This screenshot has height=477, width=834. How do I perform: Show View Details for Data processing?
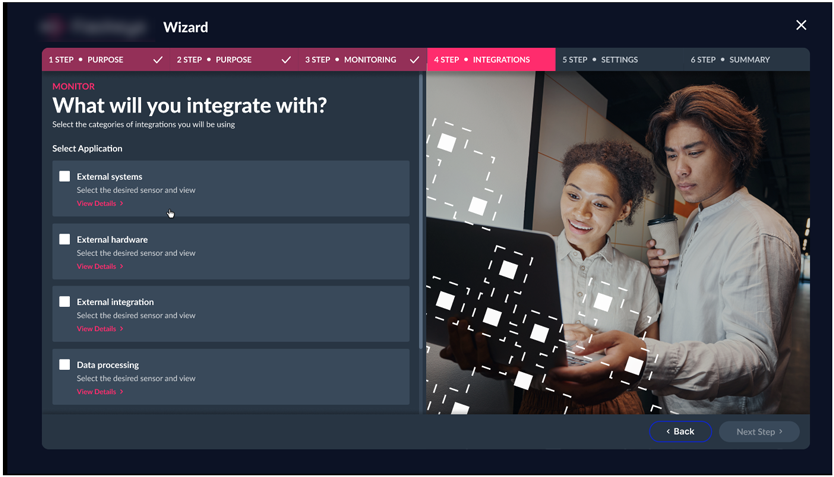[x=99, y=391]
